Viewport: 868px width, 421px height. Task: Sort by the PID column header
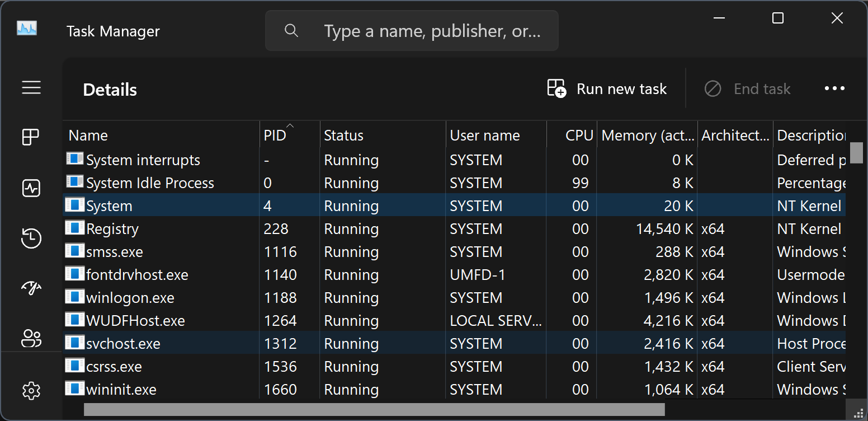290,135
